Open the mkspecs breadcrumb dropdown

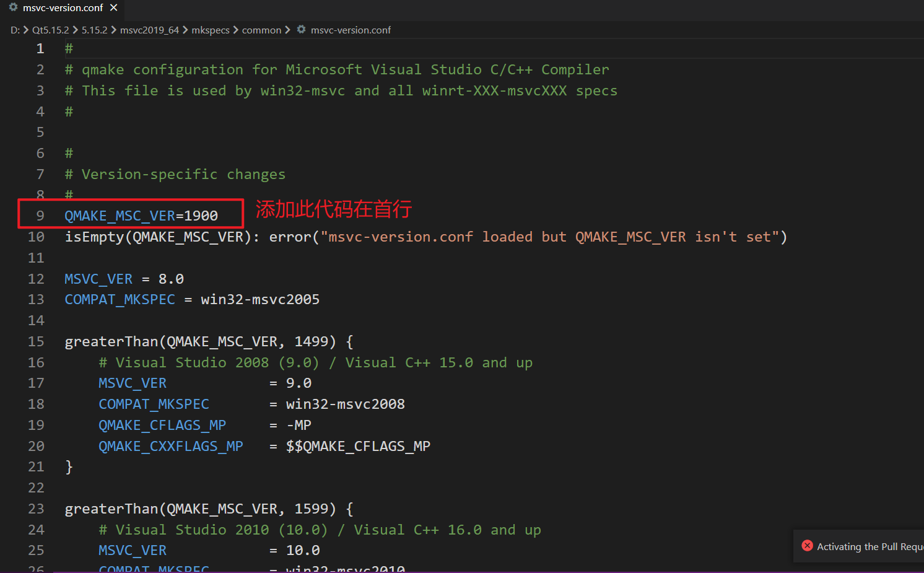coord(211,29)
